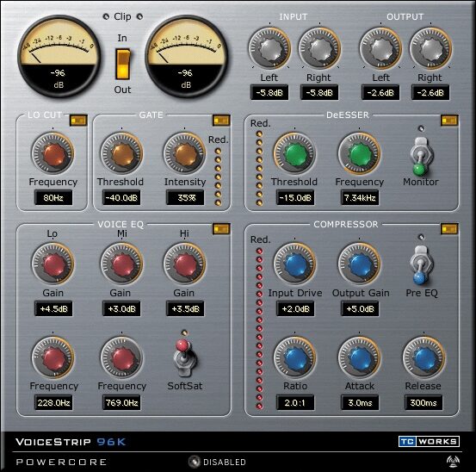Click the Output Gain +5.0dB field
Image resolution: width=476 pixels, height=472 pixels.
click(x=360, y=309)
